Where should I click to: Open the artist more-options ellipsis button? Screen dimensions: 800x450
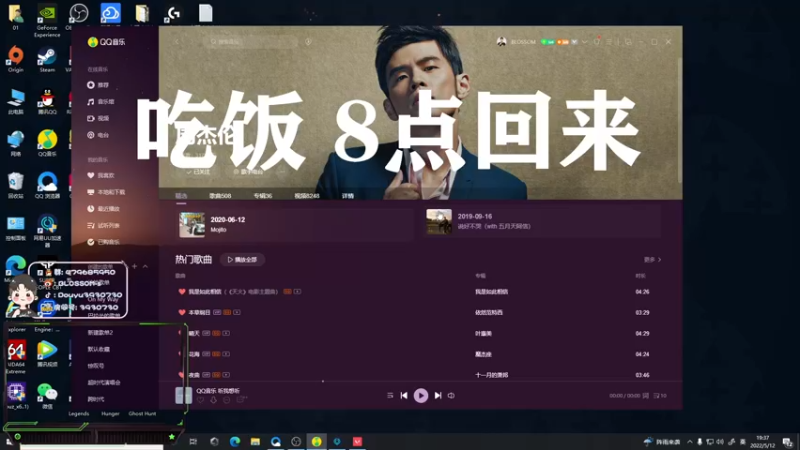pos(282,172)
